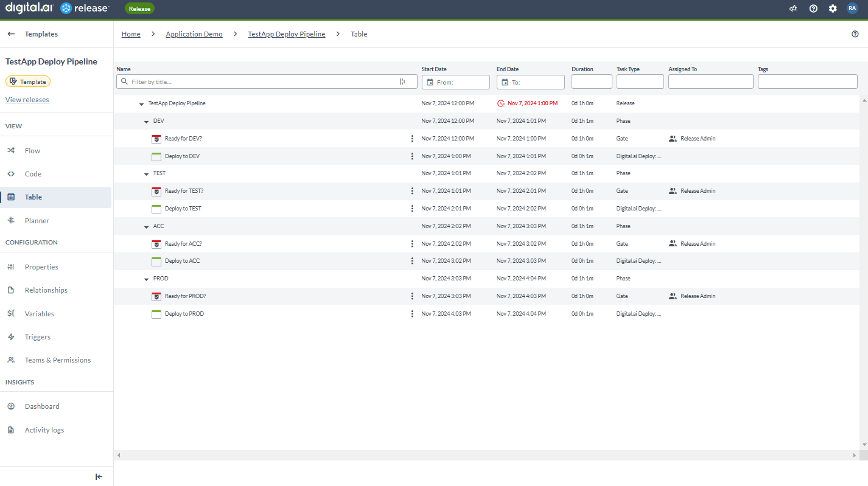Image resolution: width=868 pixels, height=486 pixels.
Task: Click the gate icon for Ready for ACC?
Action: click(x=156, y=244)
